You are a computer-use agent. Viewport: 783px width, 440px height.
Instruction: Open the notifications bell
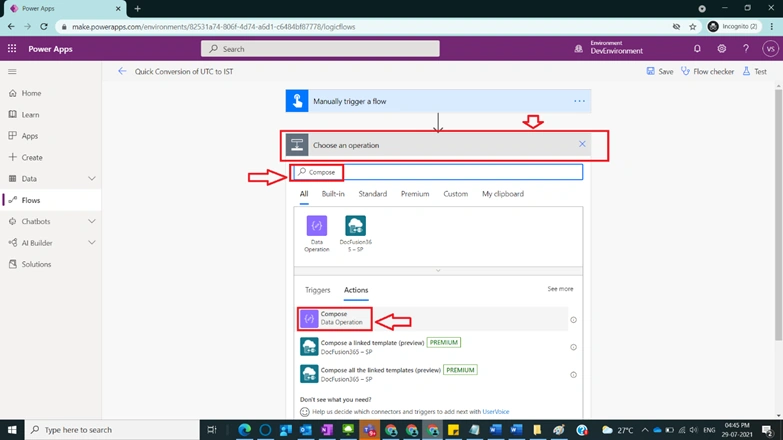coord(697,48)
